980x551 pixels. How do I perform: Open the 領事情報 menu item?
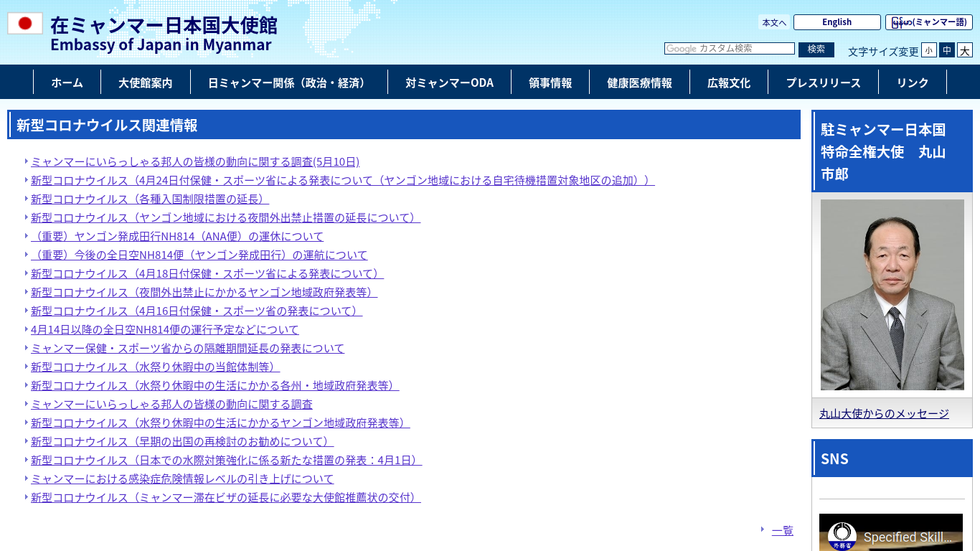pyautogui.click(x=550, y=83)
